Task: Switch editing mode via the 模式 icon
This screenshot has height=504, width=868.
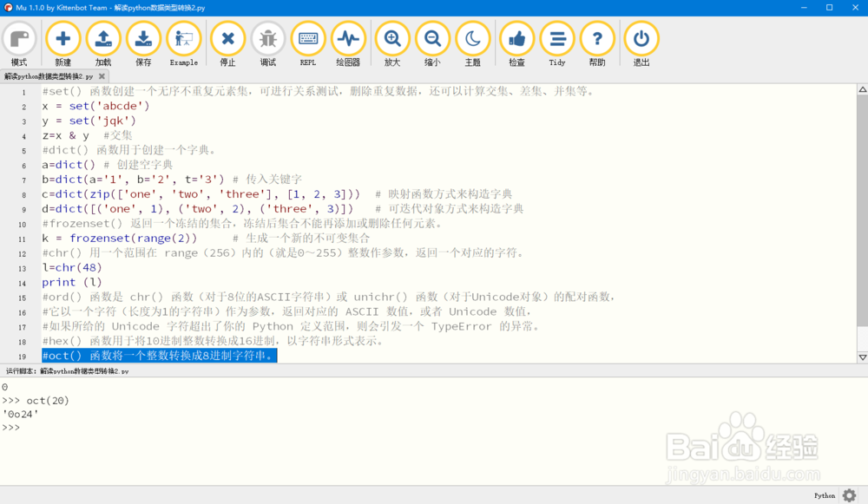Action: (x=19, y=38)
